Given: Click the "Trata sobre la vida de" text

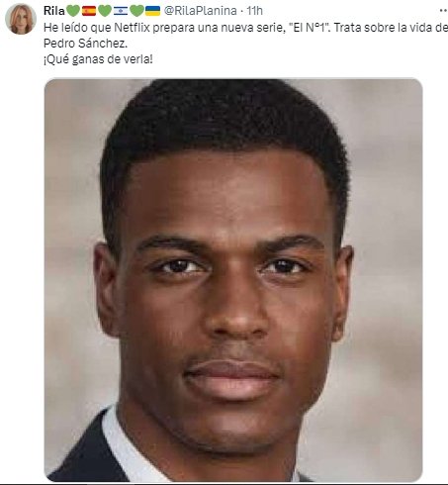Looking at the screenshot, I should (x=392, y=28).
